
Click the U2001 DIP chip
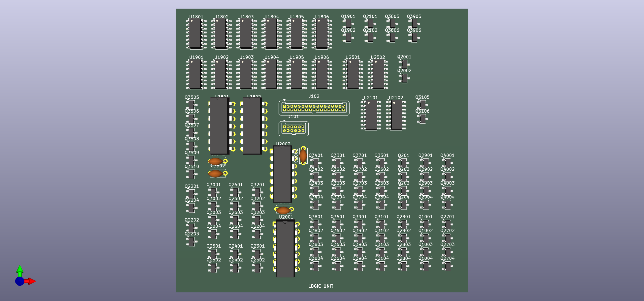286,249
